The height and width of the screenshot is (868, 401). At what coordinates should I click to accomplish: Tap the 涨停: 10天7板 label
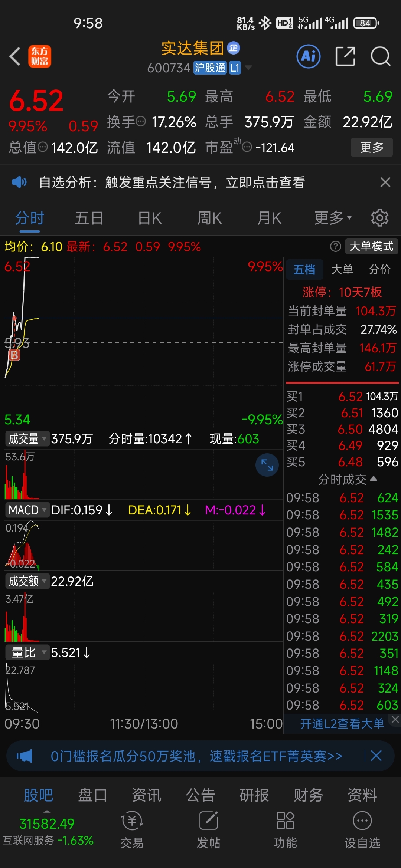(342, 292)
